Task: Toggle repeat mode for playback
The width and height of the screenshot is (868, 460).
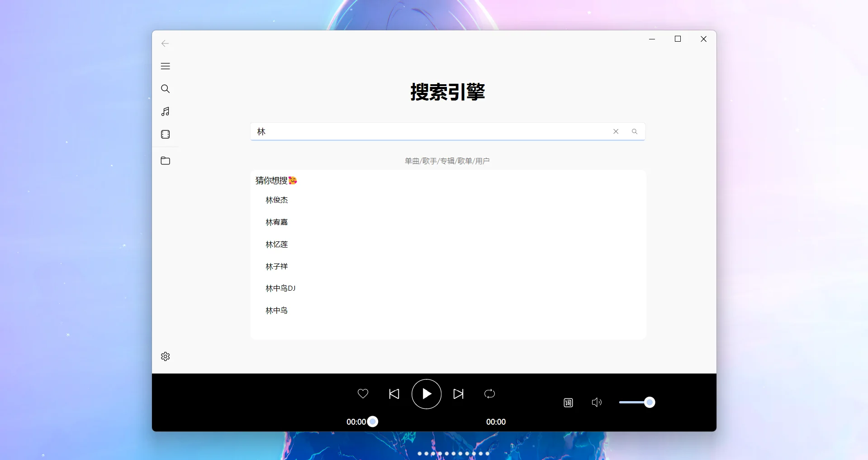Action: (489, 394)
